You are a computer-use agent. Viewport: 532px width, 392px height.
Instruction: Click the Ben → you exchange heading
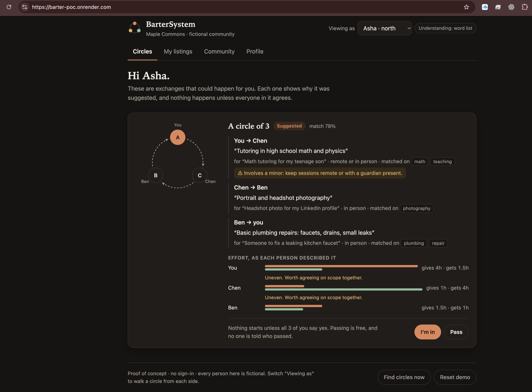[x=249, y=223]
